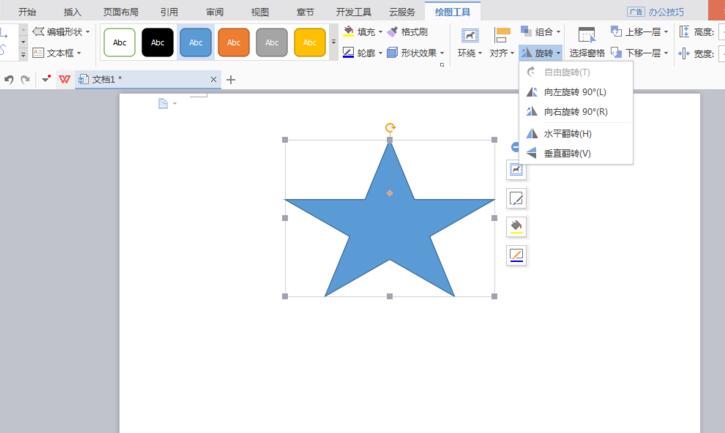Image resolution: width=725 pixels, height=433 pixels.
Task: Open the quick access toolbar customize arrow
Action: click(x=46, y=79)
